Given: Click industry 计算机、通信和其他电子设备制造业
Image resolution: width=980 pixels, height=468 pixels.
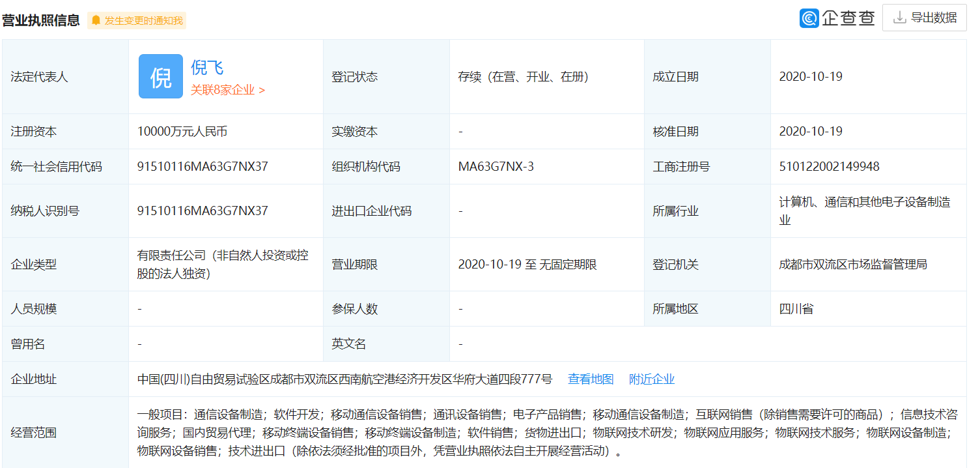Looking at the screenshot, I should click(x=865, y=211).
